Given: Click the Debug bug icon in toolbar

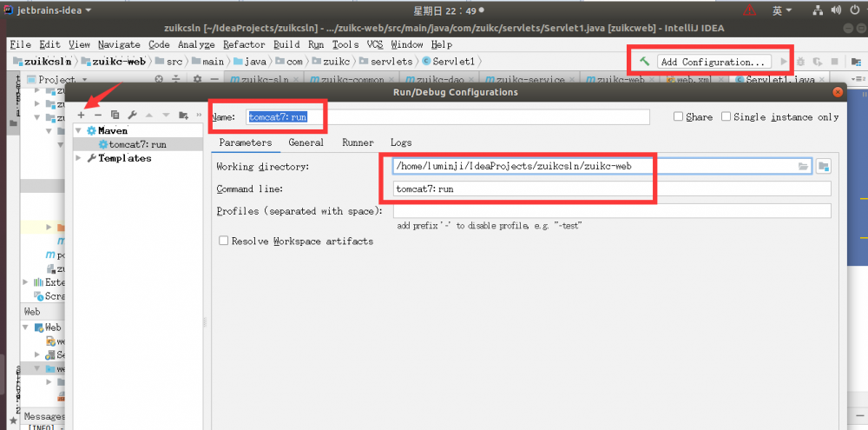Looking at the screenshot, I should 800,62.
